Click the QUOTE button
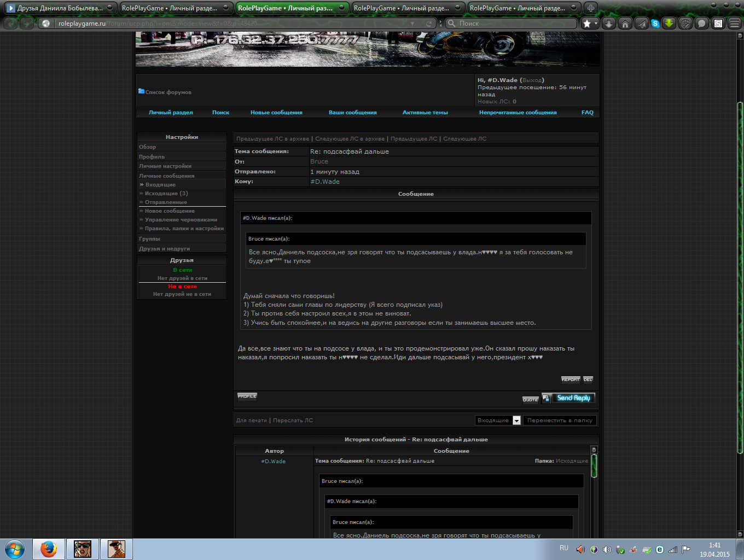The width and height of the screenshot is (744, 560). pos(531,400)
